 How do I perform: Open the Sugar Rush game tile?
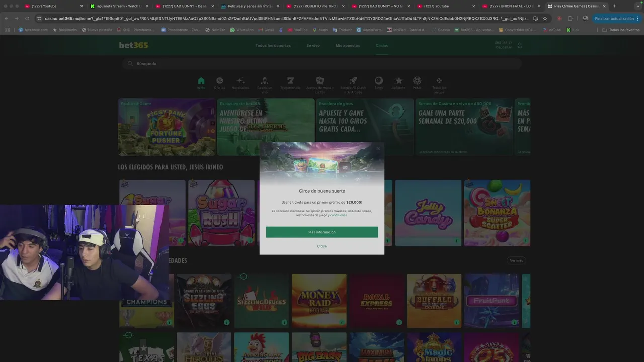[x=221, y=213]
